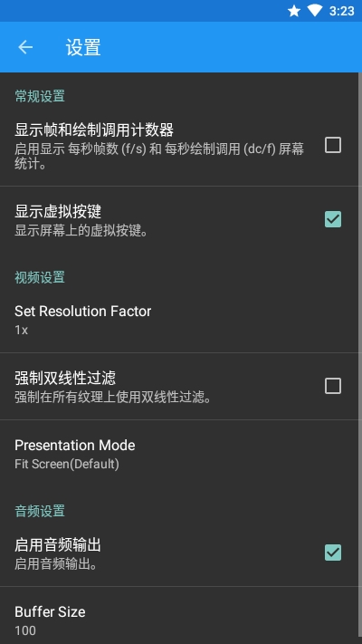Enable the 显示帧和绘制调用计数器 checkbox
362x644 pixels.
click(x=333, y=145)
